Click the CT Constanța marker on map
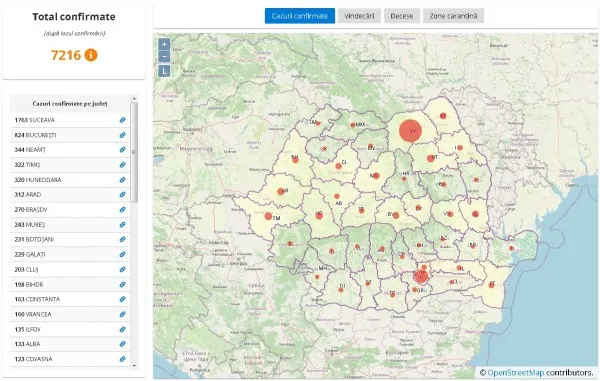 point(492,285)
